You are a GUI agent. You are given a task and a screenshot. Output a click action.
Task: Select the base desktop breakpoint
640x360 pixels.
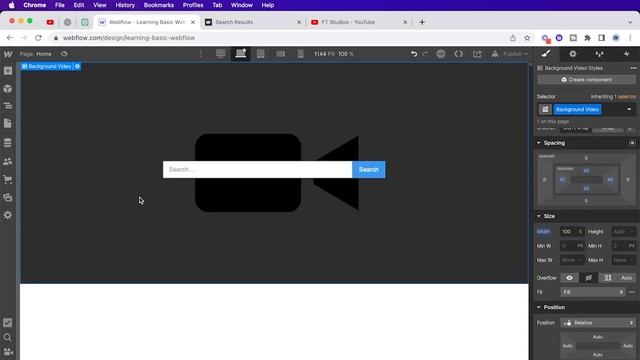pyautogui.click(x=241, y=54)
